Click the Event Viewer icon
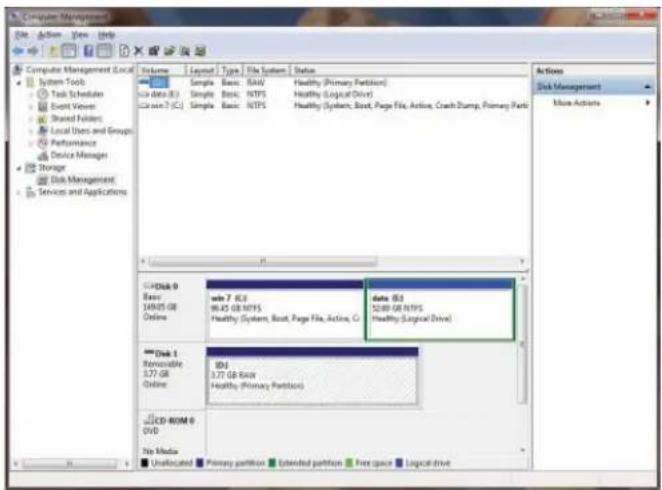This screenshot has height=490, width=662. click(43, 106)
